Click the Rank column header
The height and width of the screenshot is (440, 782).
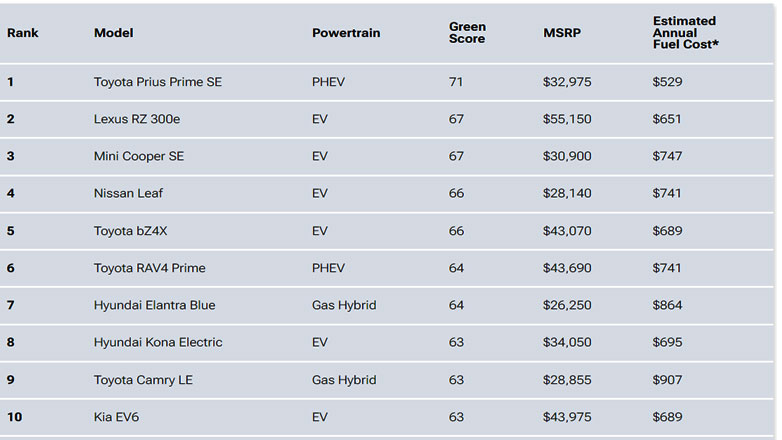pyautogui.click(x=22, y=33)
